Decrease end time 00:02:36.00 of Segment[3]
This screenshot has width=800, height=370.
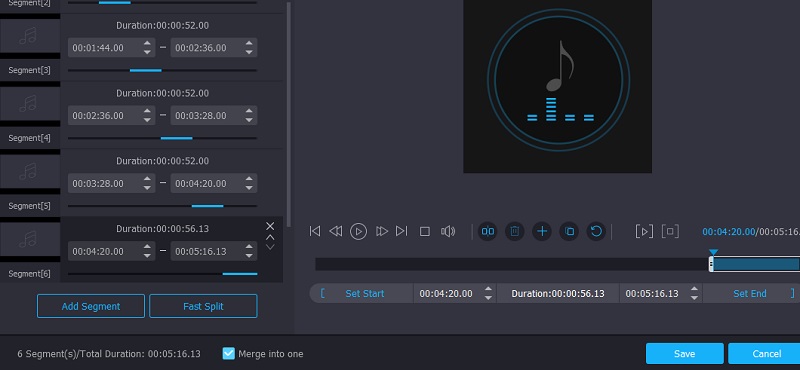click(249, 52)
